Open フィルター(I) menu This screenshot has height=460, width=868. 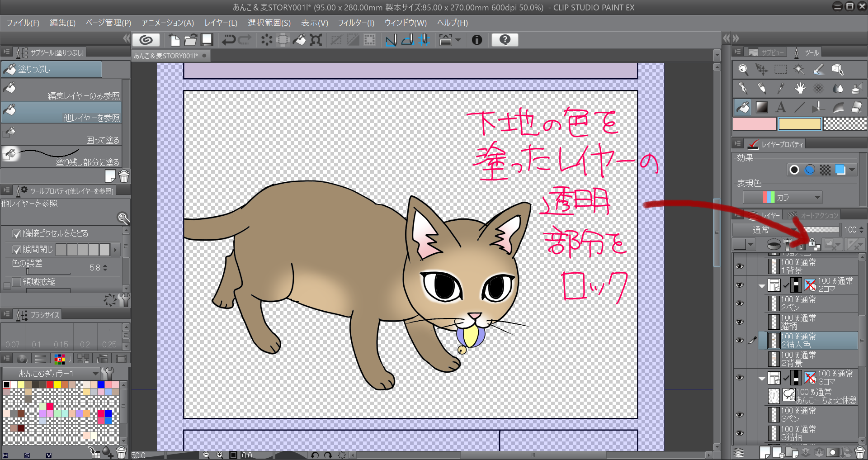pyautogui.click(x=356, y=23)
